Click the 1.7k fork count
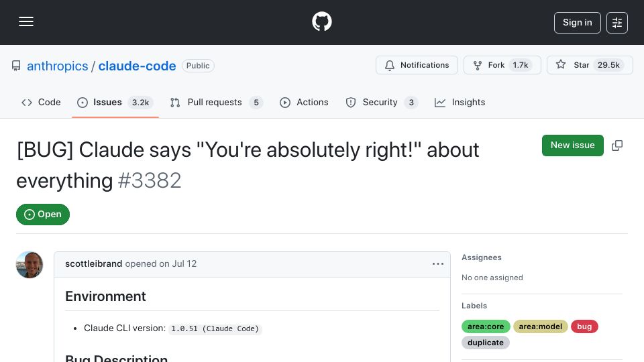This screenshot has width=644, height=362. tap(520, 65)
